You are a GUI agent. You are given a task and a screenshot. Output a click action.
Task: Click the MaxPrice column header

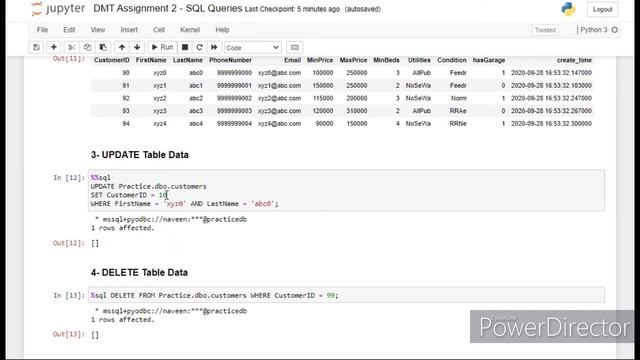(353, 60)
